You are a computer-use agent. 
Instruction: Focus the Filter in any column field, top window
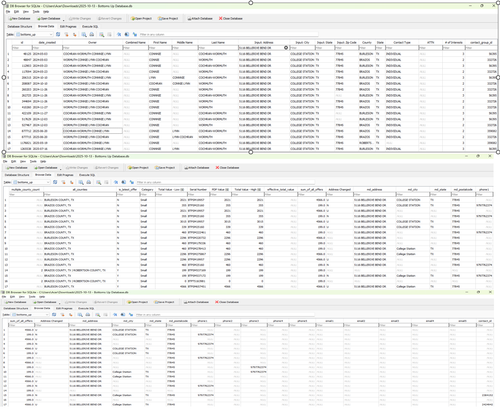[228, 34]
